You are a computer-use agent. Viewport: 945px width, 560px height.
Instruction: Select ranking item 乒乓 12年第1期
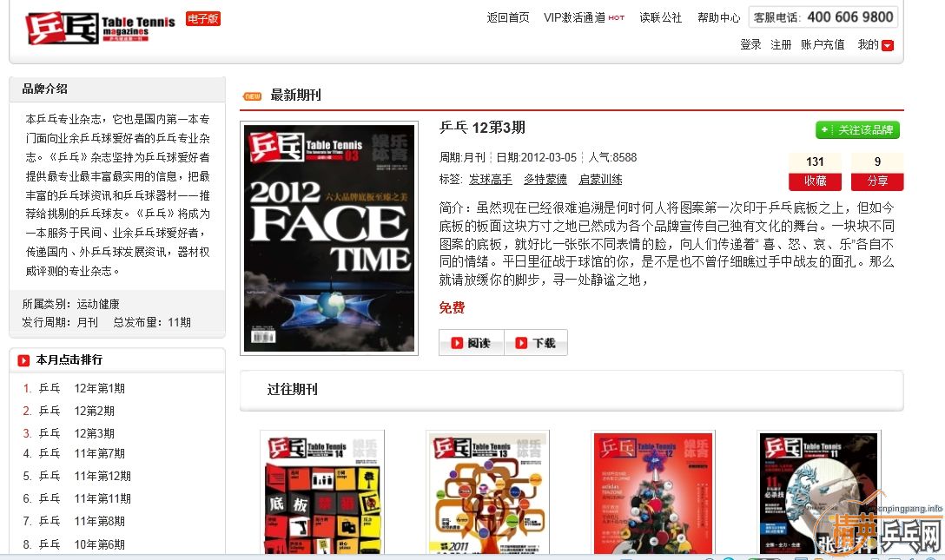click(x=82, y=388)
